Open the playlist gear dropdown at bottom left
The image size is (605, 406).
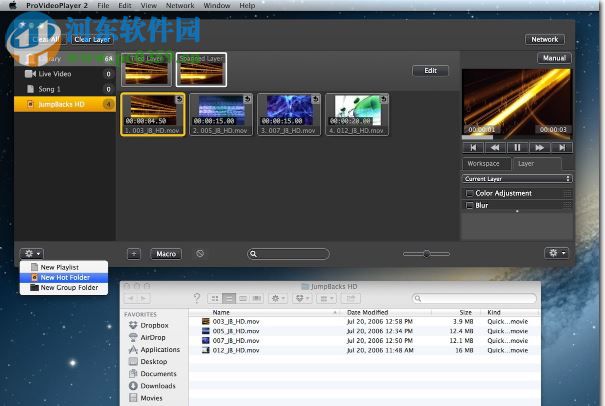[32, 254]
